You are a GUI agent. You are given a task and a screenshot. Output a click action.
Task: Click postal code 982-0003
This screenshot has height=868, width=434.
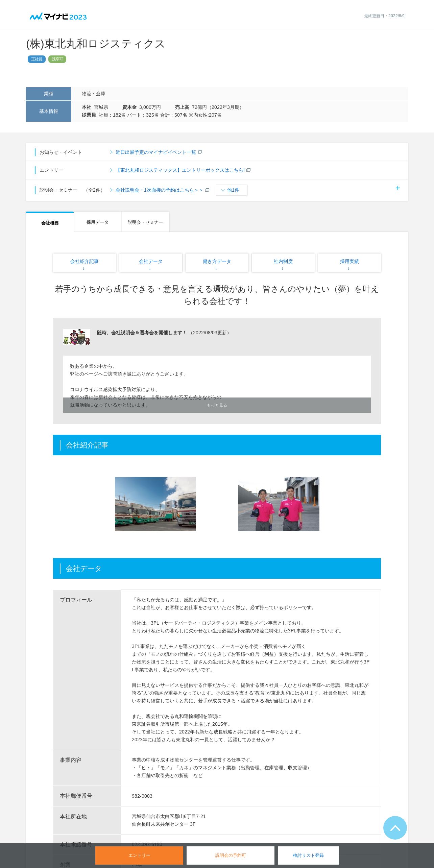click(x=142, y=796)
